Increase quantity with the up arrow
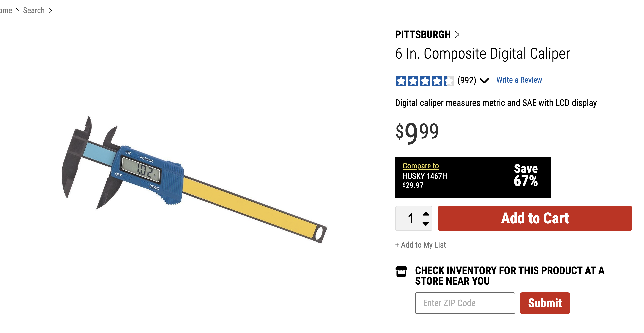The width and height of the screenshot is (644, 333). point(426,214)
